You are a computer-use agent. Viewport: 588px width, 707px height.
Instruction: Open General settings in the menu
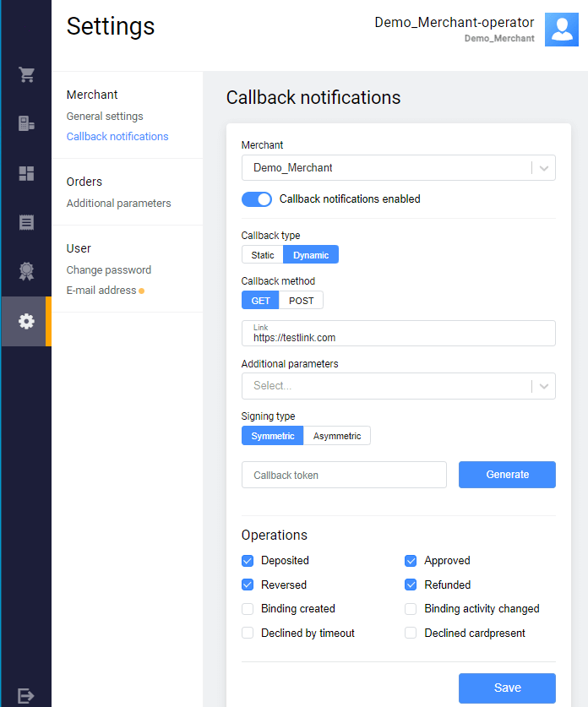[x=105, y=117]
